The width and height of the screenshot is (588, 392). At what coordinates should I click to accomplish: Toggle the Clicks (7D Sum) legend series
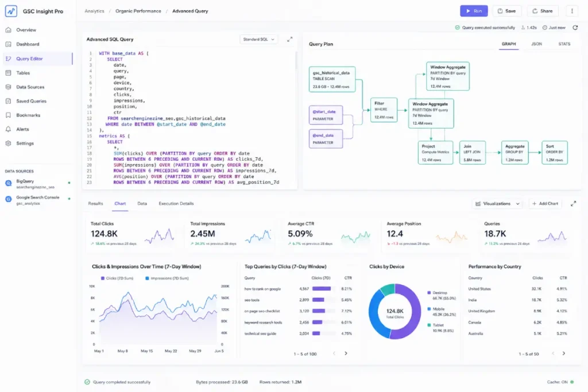117,278
